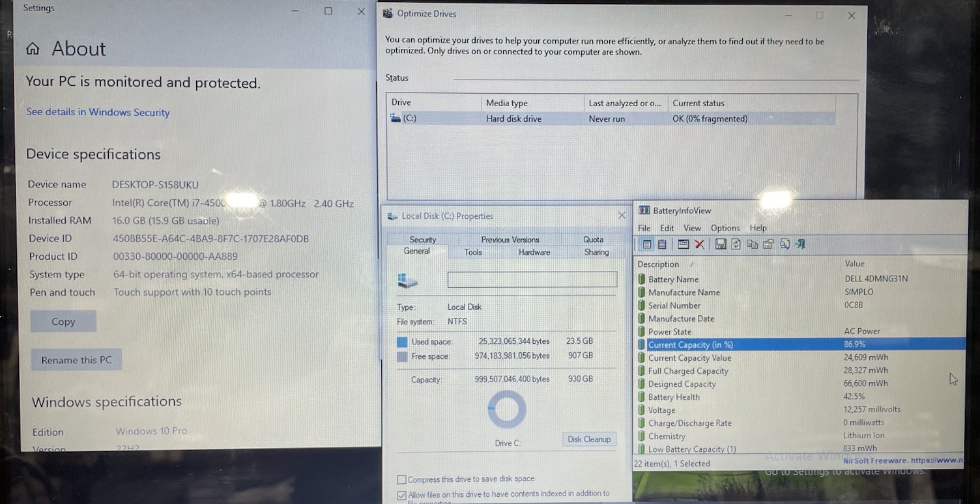The width and height of the screenshot is (980, 504).
Task: Select the Designed Capacity row
Action: 800,384
